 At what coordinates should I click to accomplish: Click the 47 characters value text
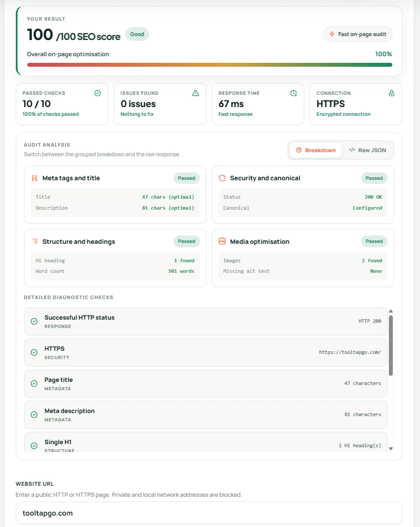(x=363, y=383)
